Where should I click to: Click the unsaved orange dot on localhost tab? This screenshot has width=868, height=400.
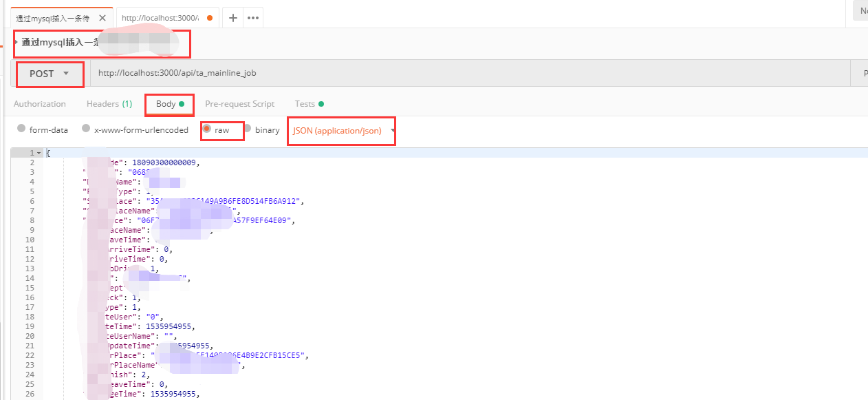click(x=209, y=18)
